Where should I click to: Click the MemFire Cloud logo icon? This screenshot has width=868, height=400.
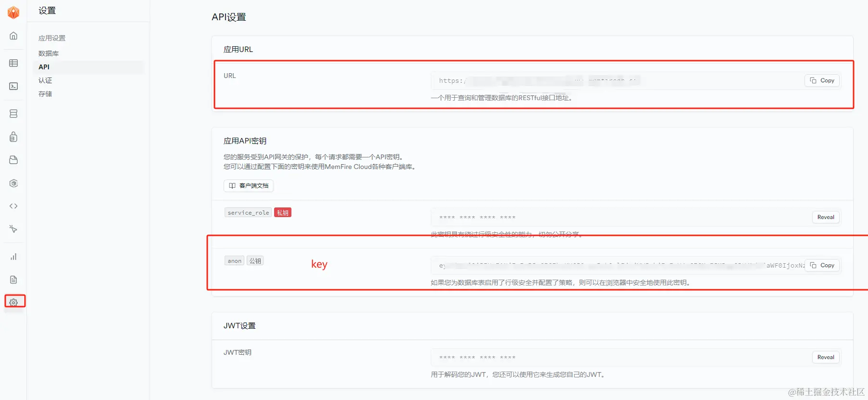pos(13,13)
